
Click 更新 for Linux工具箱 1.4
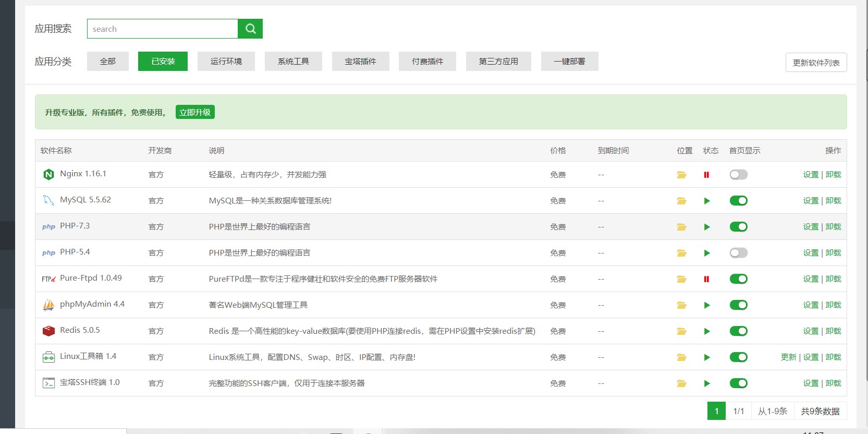point(788,357)
